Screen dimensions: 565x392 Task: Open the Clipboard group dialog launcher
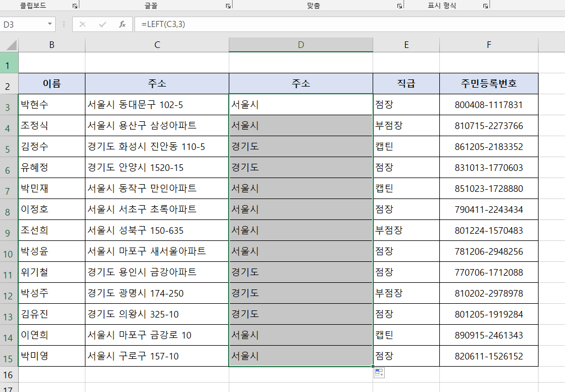click(74, 6)
